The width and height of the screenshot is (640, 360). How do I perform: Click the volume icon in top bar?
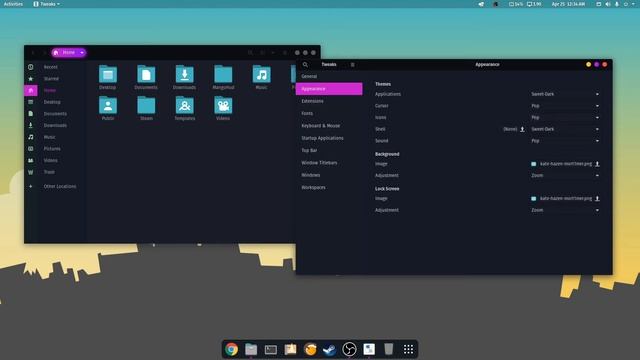(x=608, y=4)
